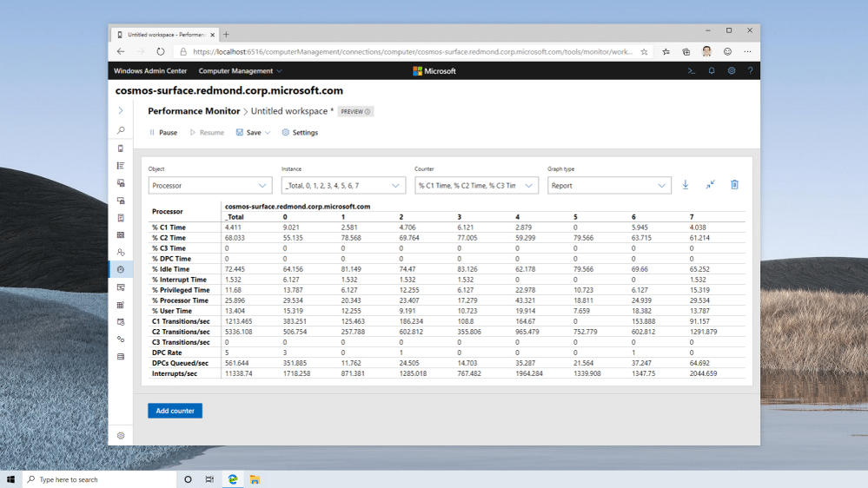This screenshot has height=488, width=868.
Task: Click Windows Admin Center in the header
Action: (150, 71)
